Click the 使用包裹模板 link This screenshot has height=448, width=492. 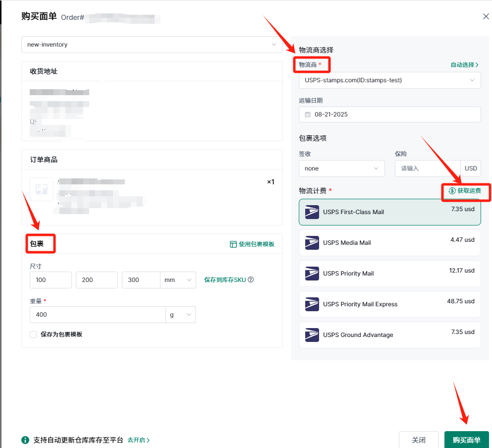point(252,244)
